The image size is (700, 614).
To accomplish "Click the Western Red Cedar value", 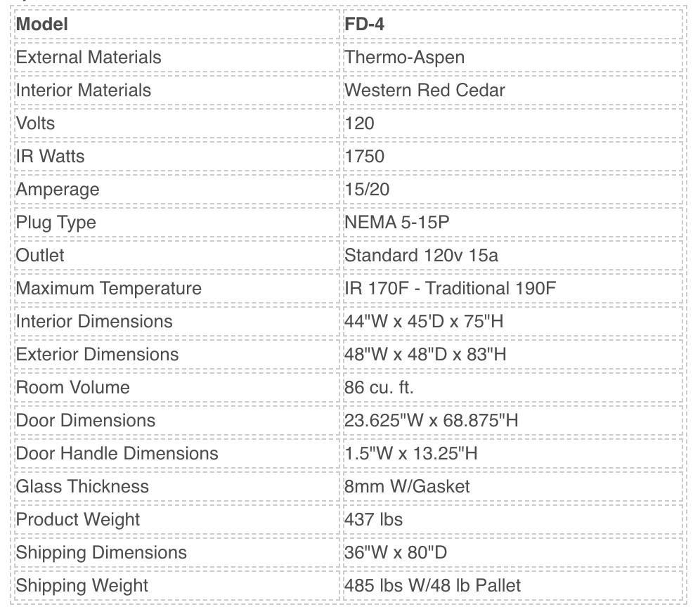I will coord(424,90).
